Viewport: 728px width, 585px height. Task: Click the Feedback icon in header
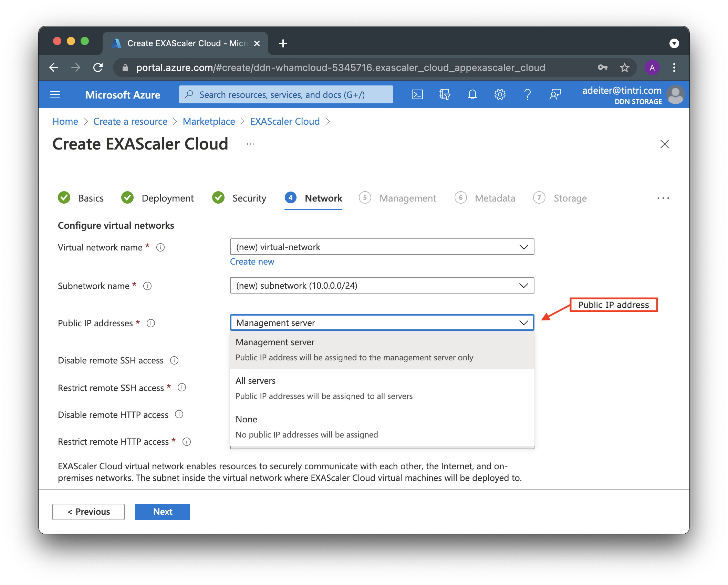[555, 94]
